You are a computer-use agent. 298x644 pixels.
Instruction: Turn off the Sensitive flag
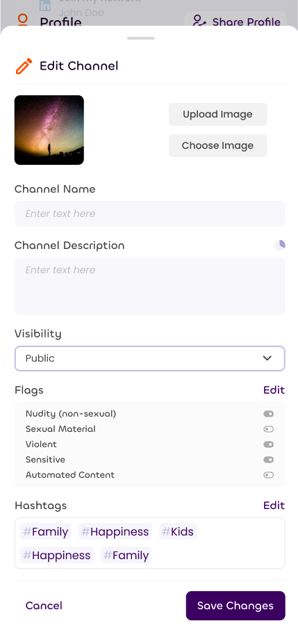pos(268,460)
